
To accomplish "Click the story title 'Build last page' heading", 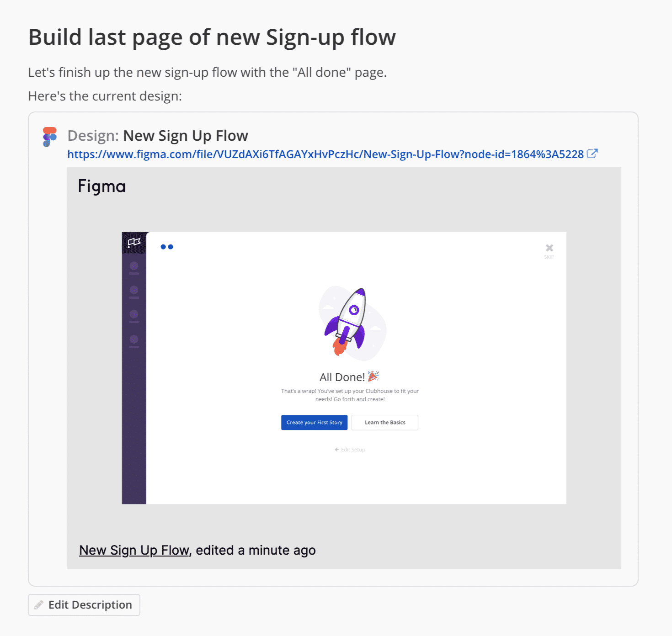I will [212, 37].
